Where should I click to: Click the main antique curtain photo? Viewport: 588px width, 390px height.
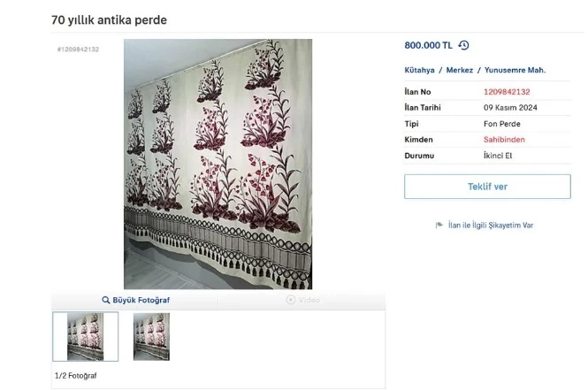coord(218,164)
